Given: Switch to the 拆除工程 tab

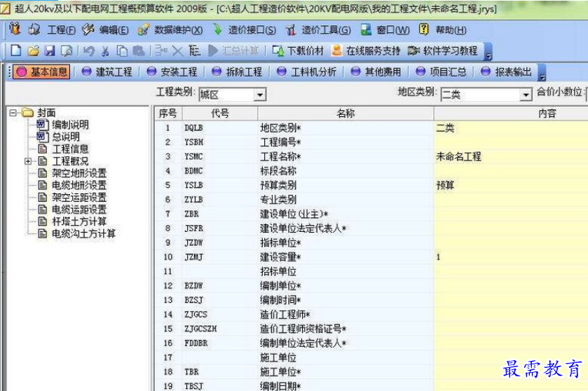Looking at the screenshot, I should 237,71.
